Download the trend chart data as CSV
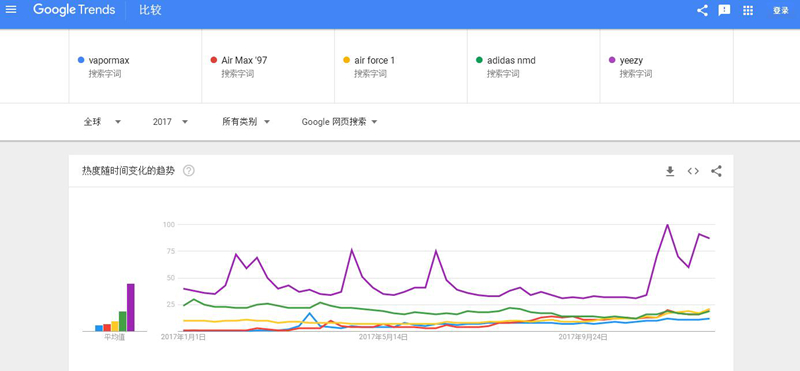 click(x=670, y=171)
